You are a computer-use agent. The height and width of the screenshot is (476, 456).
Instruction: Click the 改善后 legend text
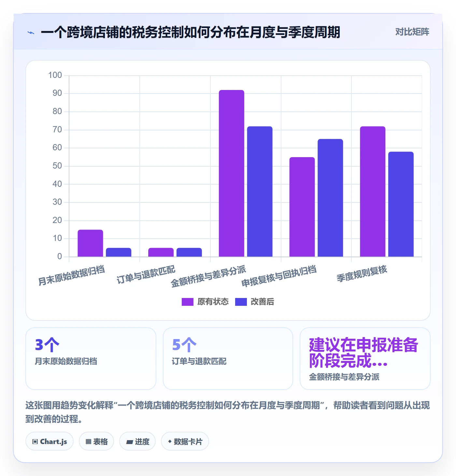pyautogui.click(x=263, y=302)
